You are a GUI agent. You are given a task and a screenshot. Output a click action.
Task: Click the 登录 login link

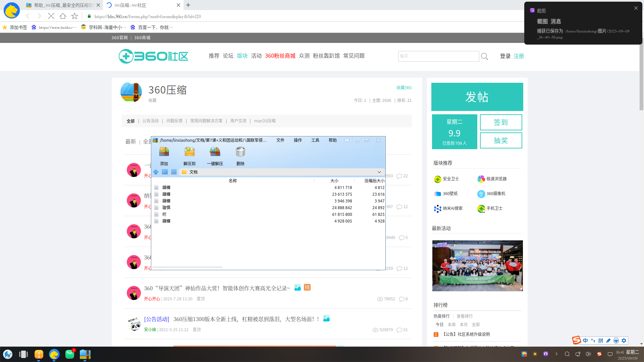505,56
